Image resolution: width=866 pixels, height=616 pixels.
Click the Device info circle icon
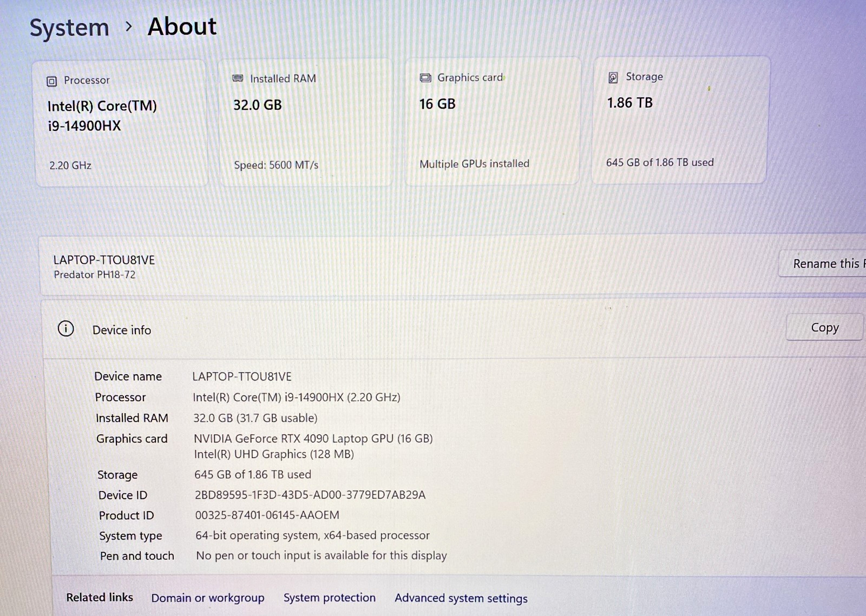[66, 328]
